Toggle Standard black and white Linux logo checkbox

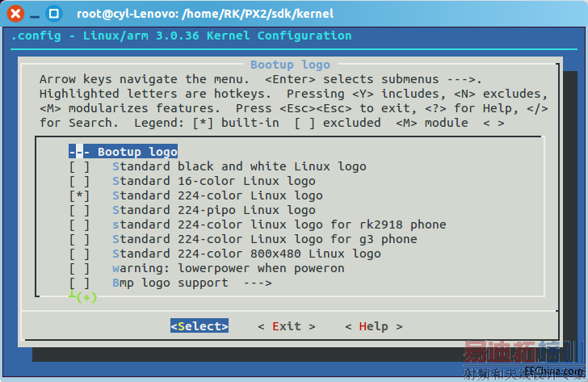click(79, 166)
